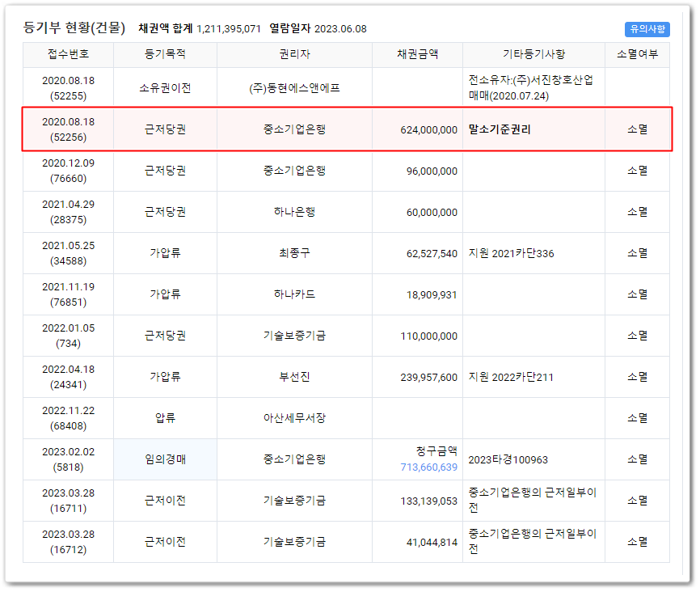Select receipt 2020.12.09 (76660)
Image resolution: width=700 pixels, height=592 pixels.
pos(69,171)
